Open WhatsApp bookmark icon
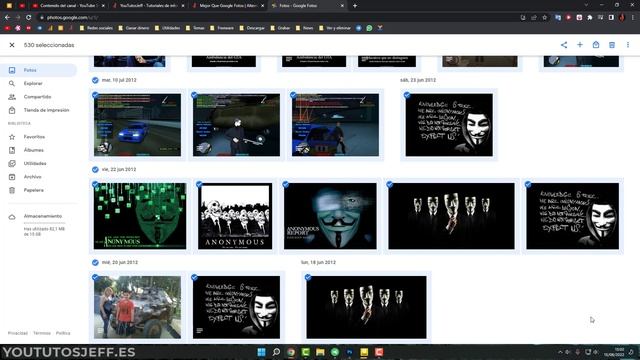The image size is (640, 360). [x=369, y=28]
